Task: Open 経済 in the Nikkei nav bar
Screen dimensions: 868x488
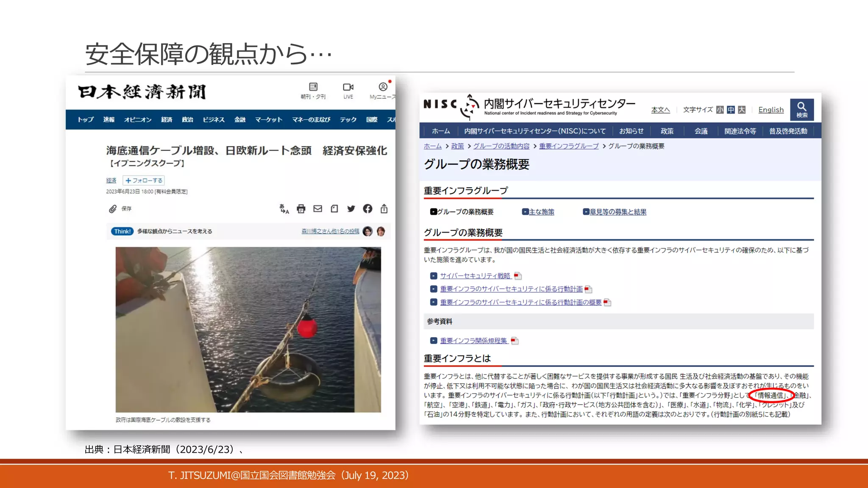Action: click(x=167, y=119)
